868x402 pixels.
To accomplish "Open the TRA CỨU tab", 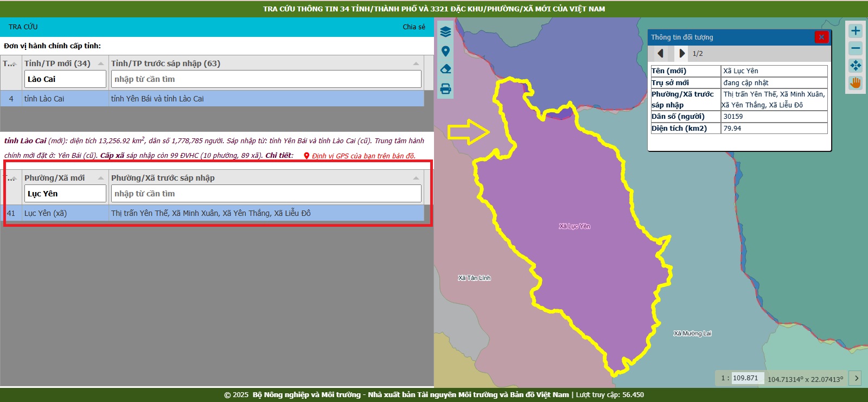I will (23, 27).
